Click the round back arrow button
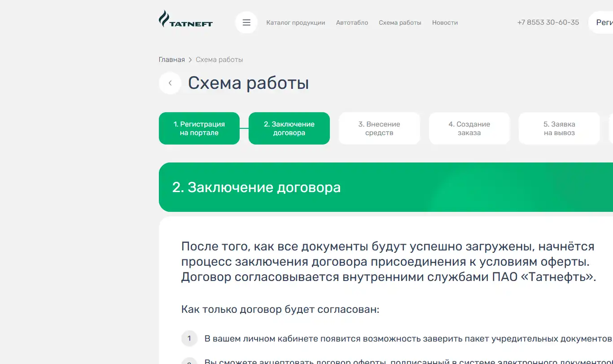Image resolution: width=613 pixels, height=364 pixels. click(x=170, y=83)
